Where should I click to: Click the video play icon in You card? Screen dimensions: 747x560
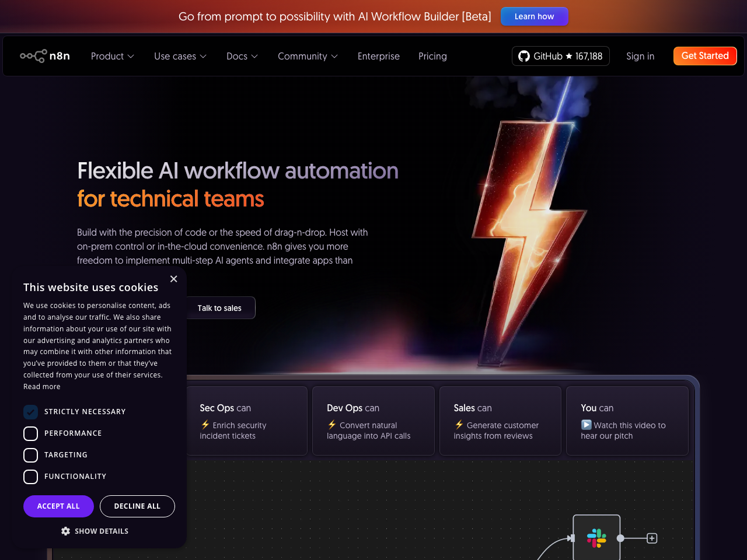586,425
